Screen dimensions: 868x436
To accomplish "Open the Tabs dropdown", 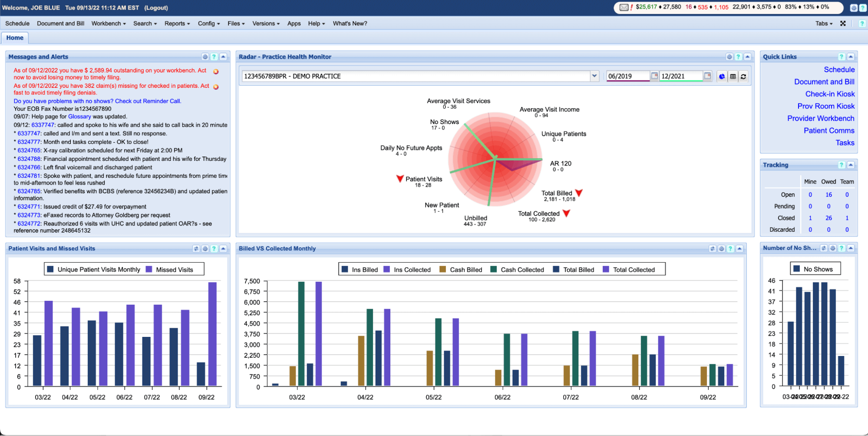I will click(x=824, y=23).
